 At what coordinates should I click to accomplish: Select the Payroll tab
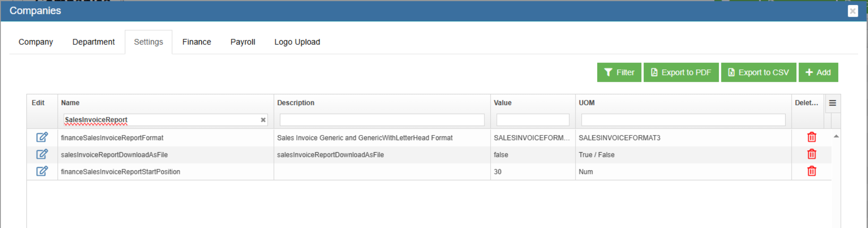pos(242,42)
